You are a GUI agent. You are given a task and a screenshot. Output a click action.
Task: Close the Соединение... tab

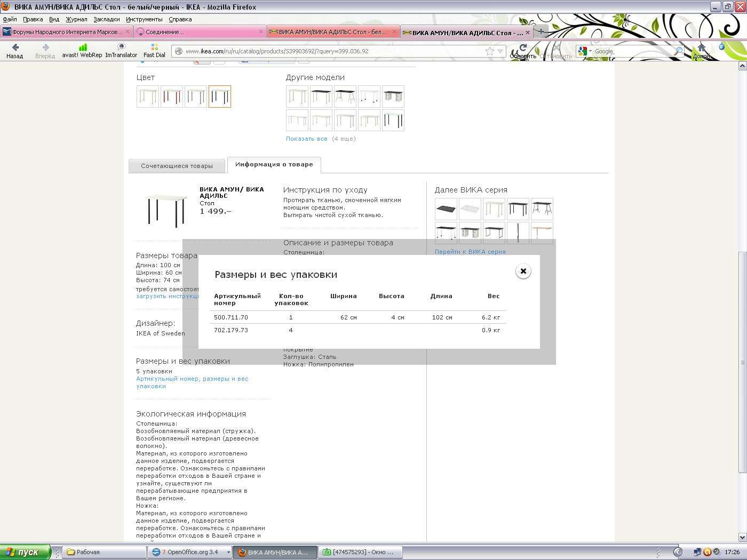click(x=261, y=32)
